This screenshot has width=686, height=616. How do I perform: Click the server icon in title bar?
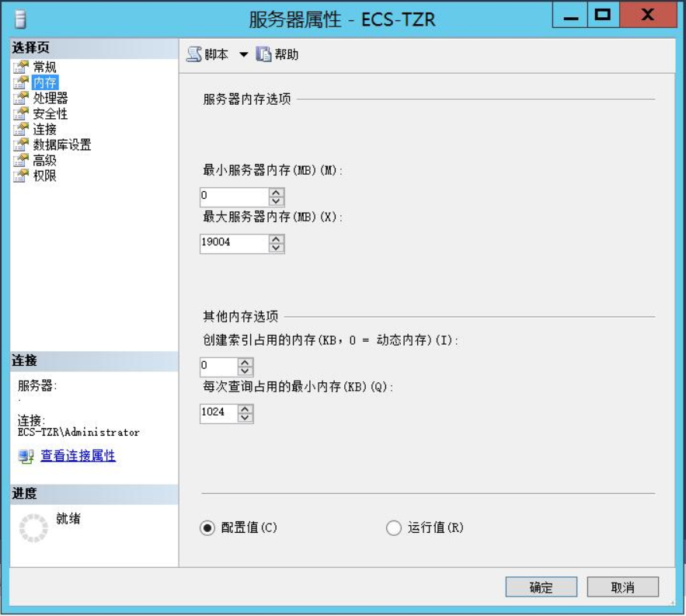point(20,19)
